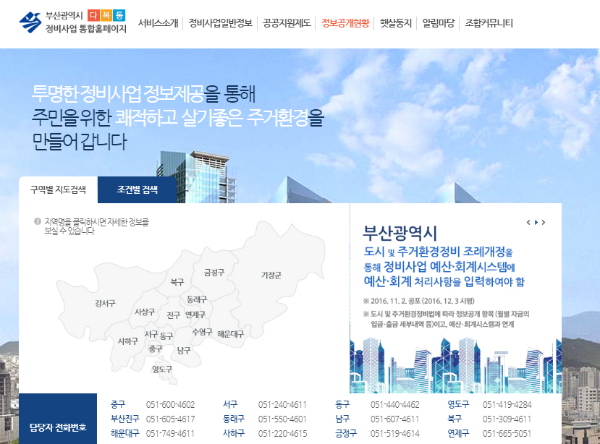Click 동래구 in phone list
This screenshot has width=600, height=444.
[x=233, y=419]
